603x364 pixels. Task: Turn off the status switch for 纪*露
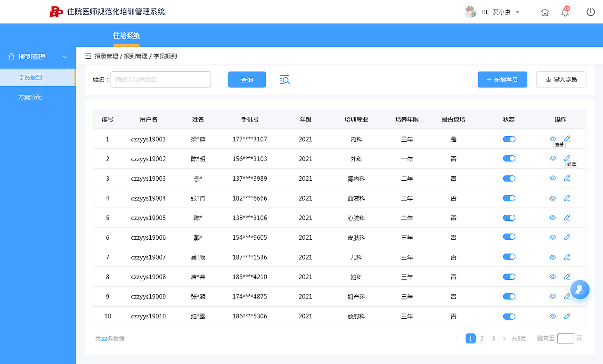pos(509,316)
